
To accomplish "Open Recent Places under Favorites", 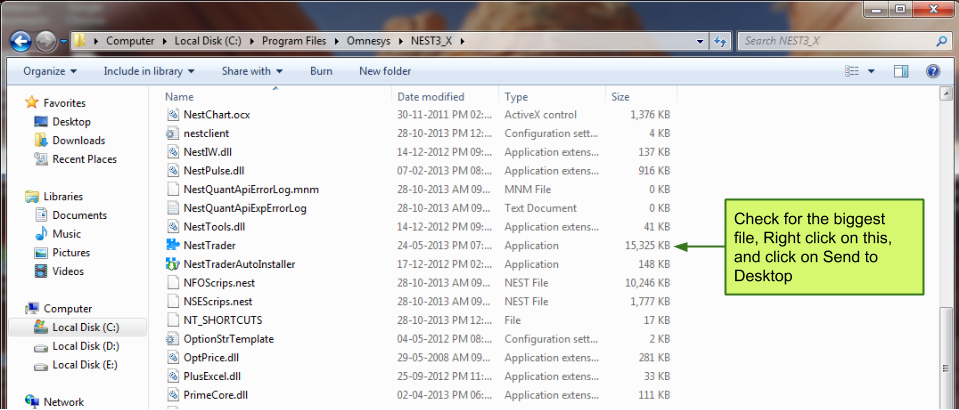I will click(84, 159).
